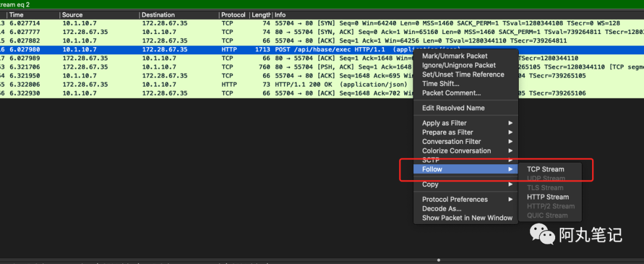
Task: Expand Colorize Conversation submenu
Action: point(466,151)
